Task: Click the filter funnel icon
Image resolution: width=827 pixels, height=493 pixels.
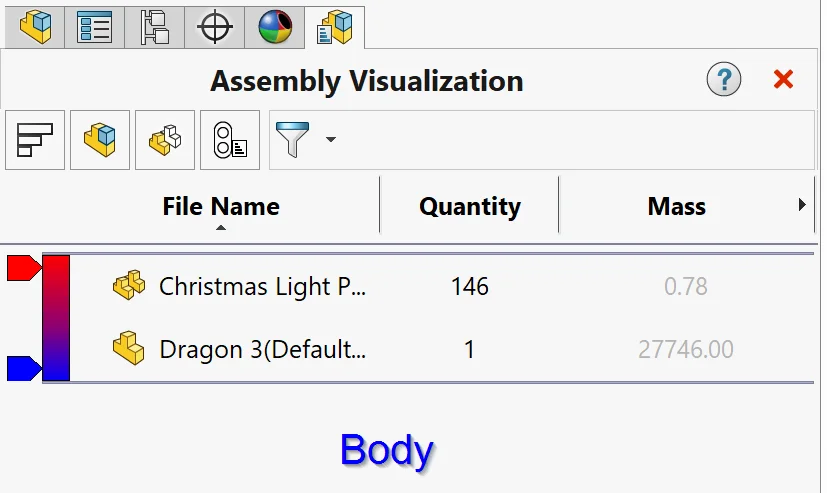Action: 293,140
